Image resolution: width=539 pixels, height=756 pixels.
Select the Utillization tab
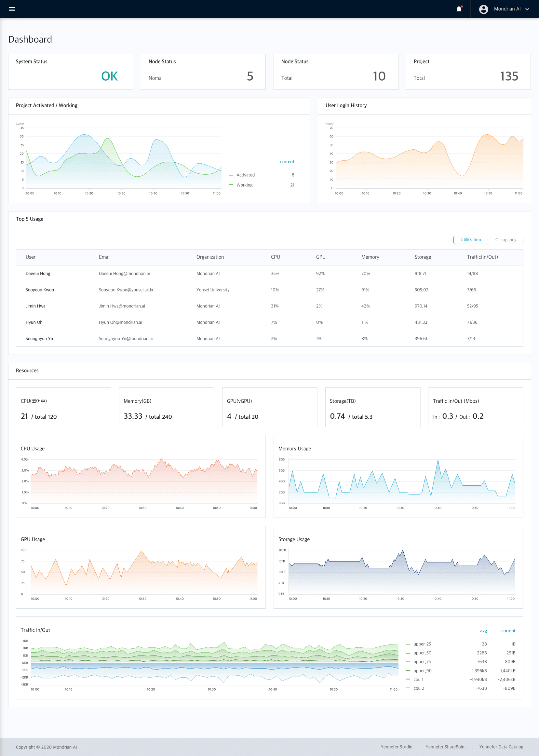tap(471, 240)
